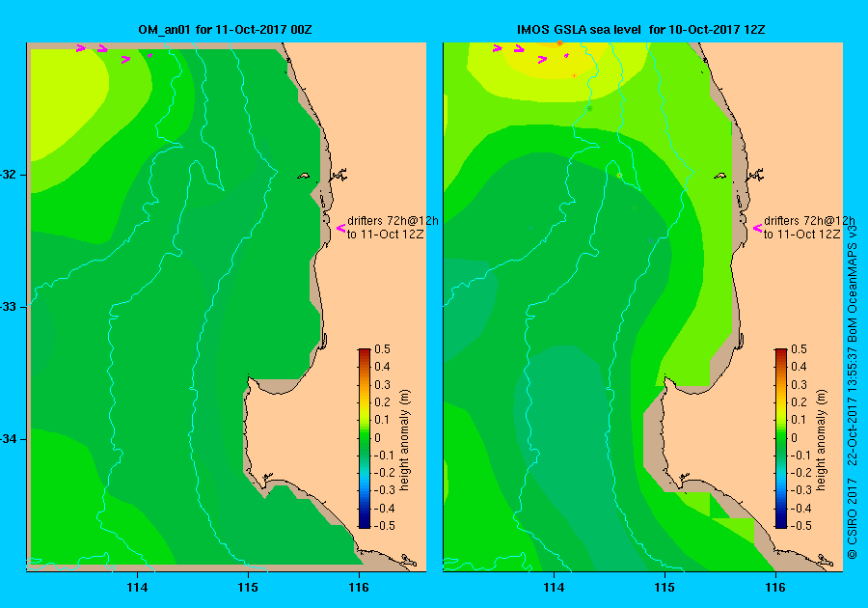Click the small island off the coast, right map
868x608 pixels.
pyautogui.click(x=719, y=176)
